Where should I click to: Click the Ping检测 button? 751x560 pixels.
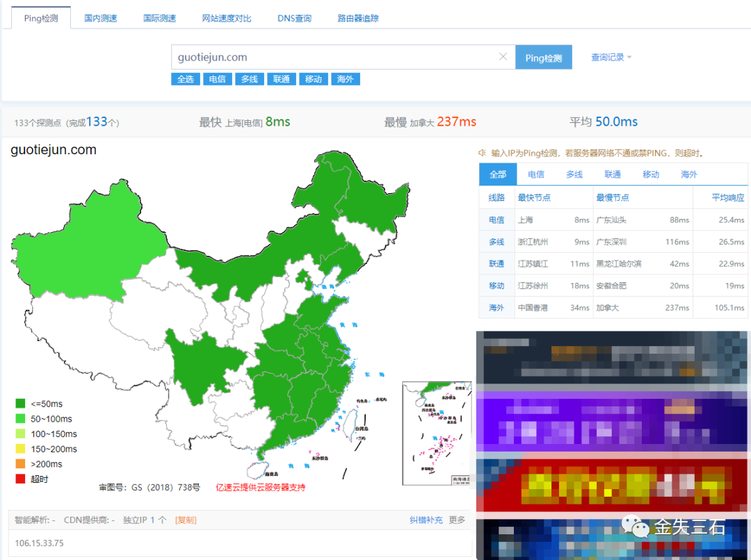point(544,57)
